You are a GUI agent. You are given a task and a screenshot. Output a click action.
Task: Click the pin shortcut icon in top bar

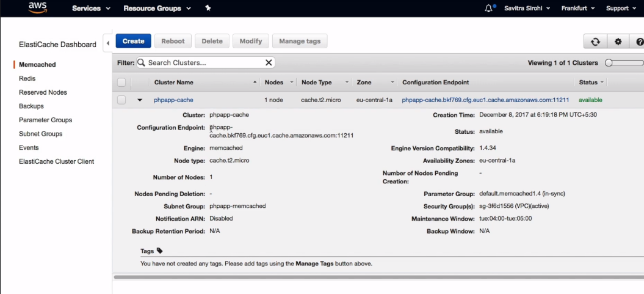[208, 8]
